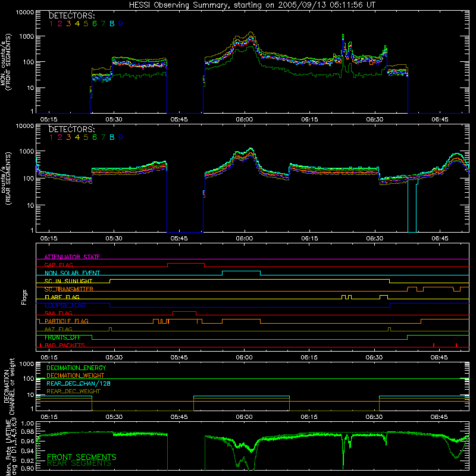Click the DECIMATION CHANNEL or weight axis label
This screenshot has height=476, width=476.
[9, 386]
